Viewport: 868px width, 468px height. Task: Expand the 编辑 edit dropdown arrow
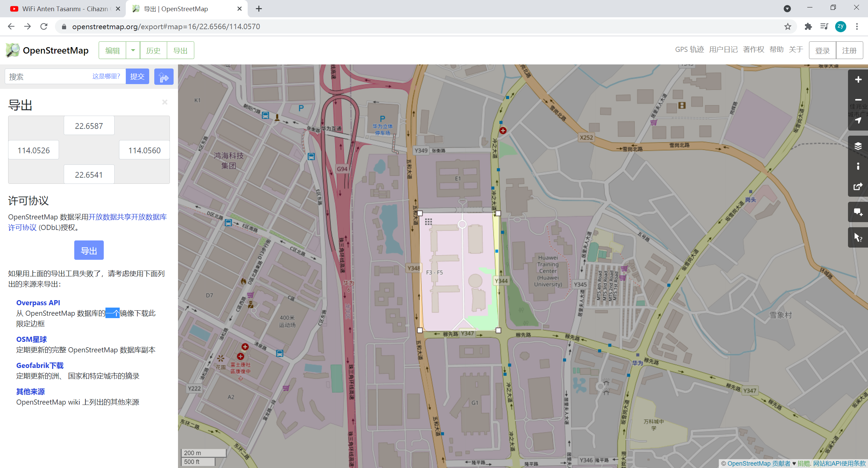point(133,50)
